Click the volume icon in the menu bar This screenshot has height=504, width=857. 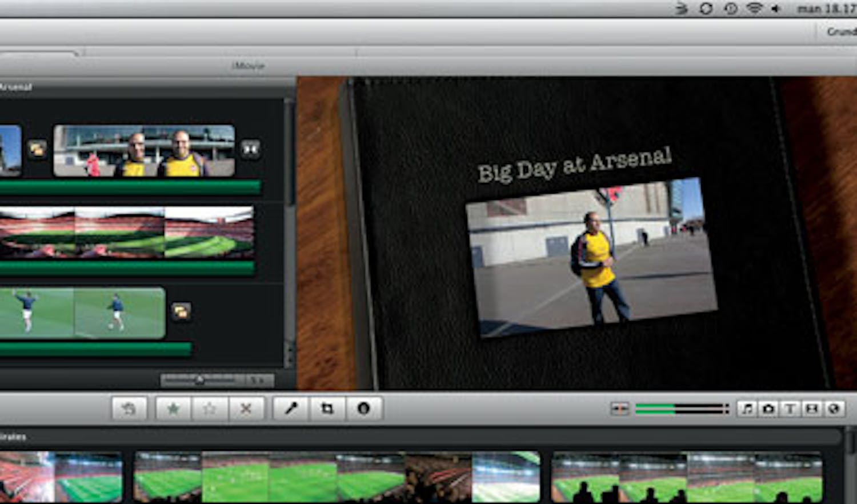[776, 9]
